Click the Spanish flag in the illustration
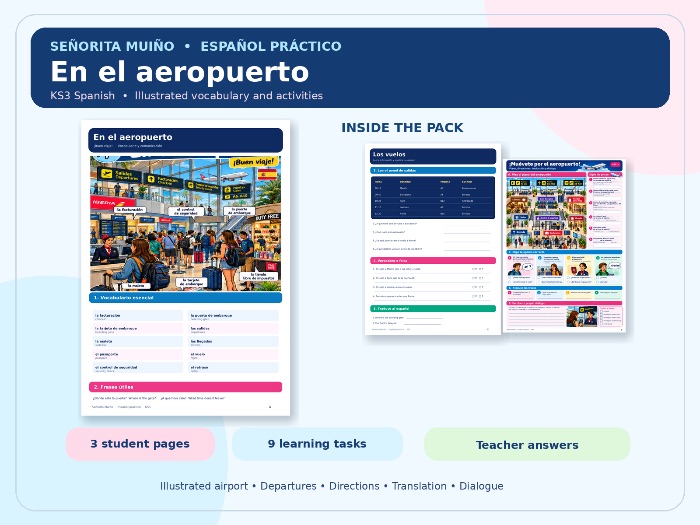The height and width of the screenshot is (525, 700). click(x=267, y=175)
